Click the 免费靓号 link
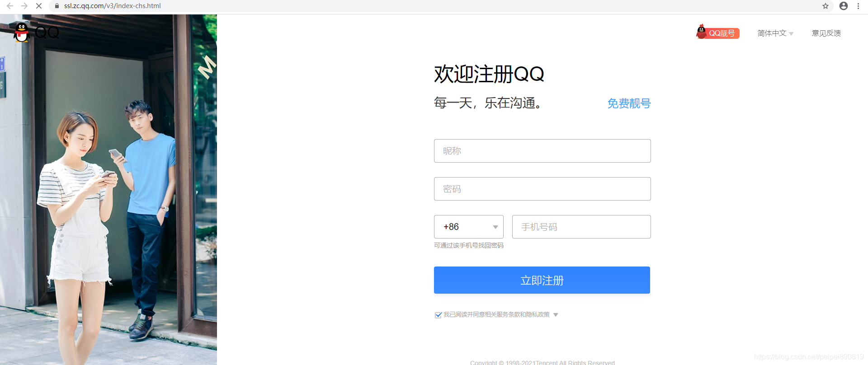 click(x=629, y=103)
